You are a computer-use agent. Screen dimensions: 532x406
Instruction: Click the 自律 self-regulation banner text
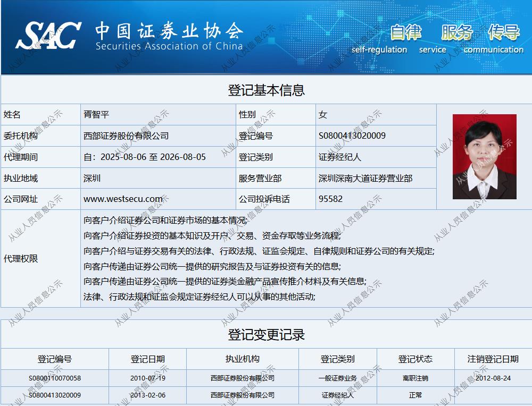(x=405, y=33)
